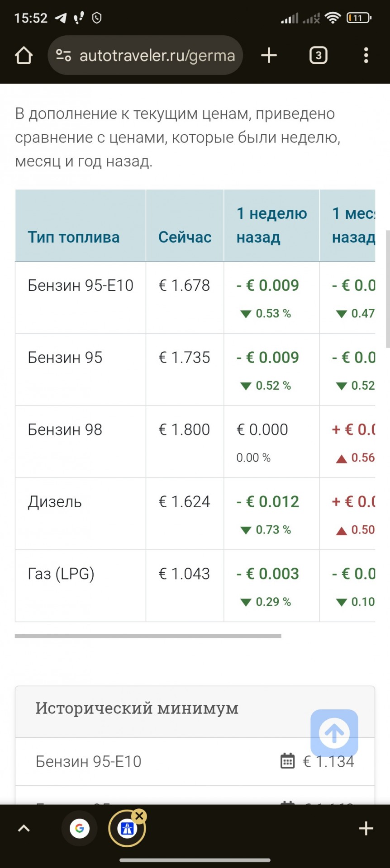This screenshot has width=390, height=868.
Task: Switch to the Google tab in bottom strip
Action: pyautogui.click(x=80, y=828)
